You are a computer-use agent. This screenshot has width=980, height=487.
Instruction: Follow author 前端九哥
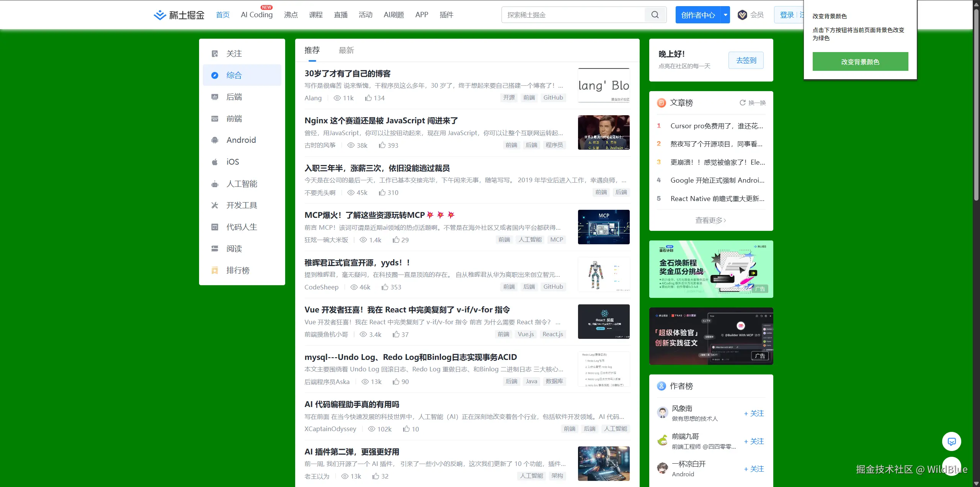(754, 441)
